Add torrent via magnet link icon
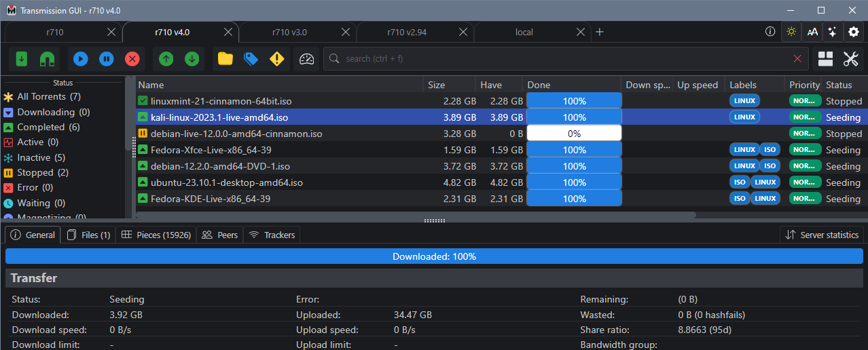Screen dimensions: 868x350 coord(48,59)
